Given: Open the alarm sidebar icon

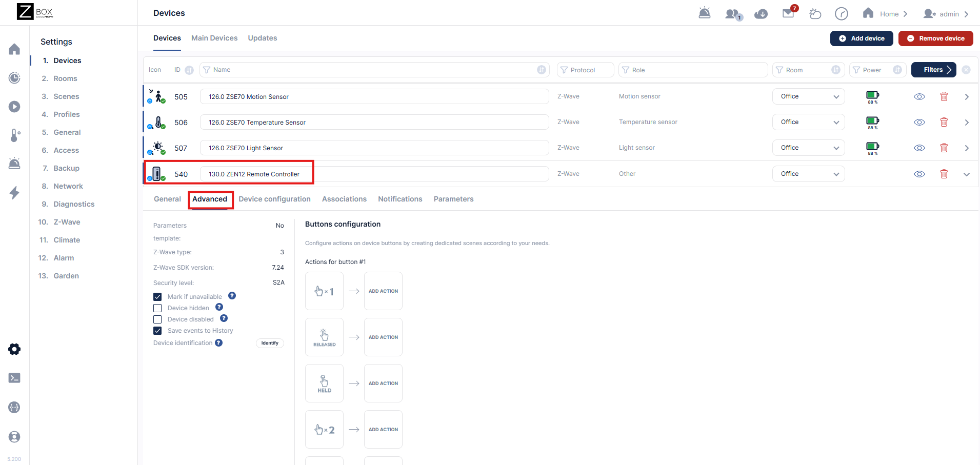Looking at the screenshot, I should (14, 164).
